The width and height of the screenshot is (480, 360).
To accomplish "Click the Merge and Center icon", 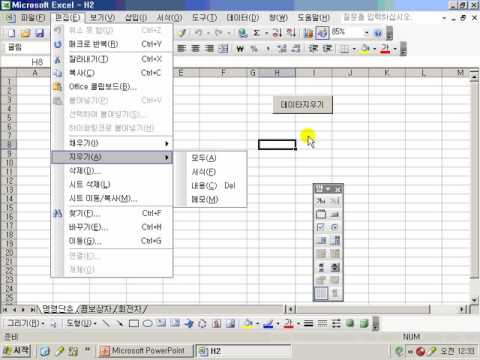I will tap(223, 49).
